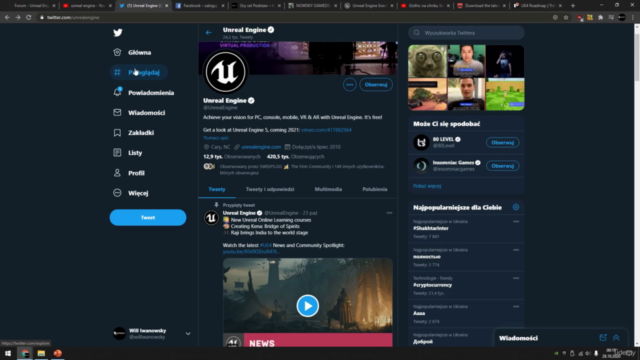Follow 80 LEVEL with Obserwuj

coord(502,142)
